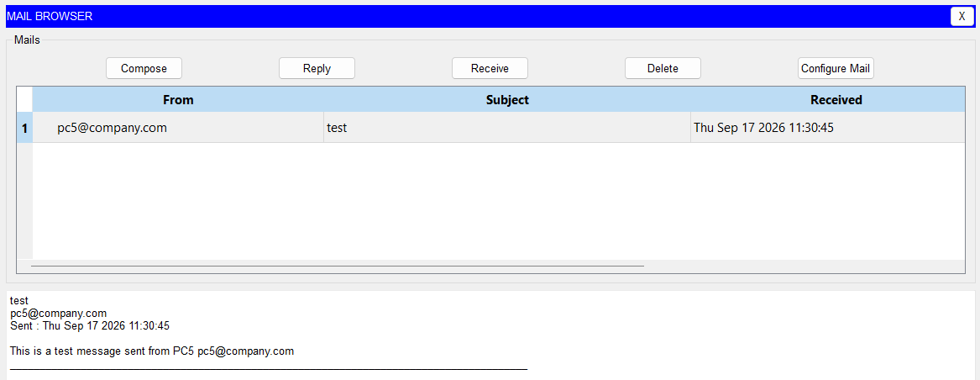
Task: Select the pc5@company.com sender cell
Action: [178, 128]
